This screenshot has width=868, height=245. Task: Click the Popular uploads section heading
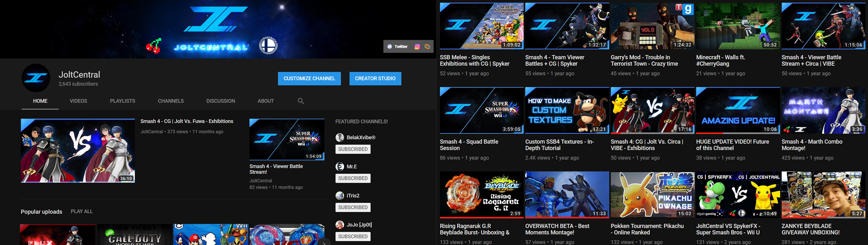click(41, 212)
